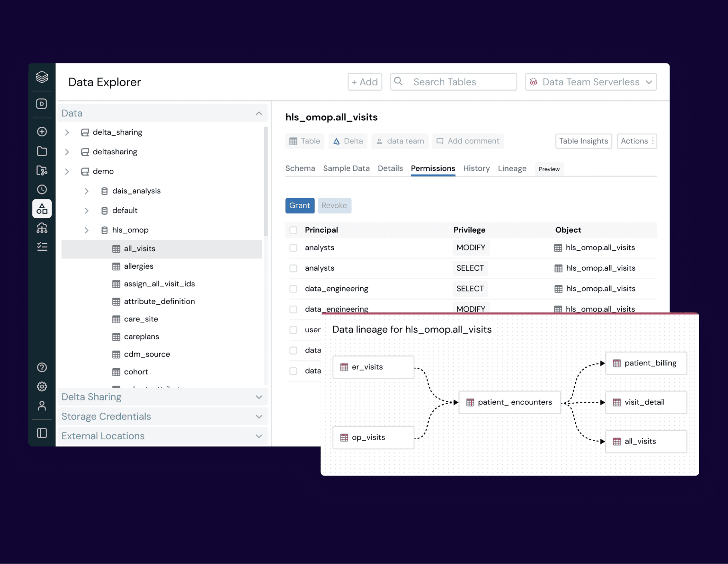Click the Grant button
Viewport: 728px width, 564px height.
pos(300,206)
